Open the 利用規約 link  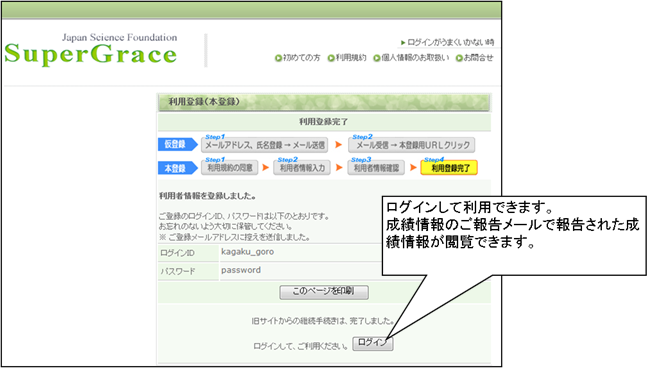(x=351, y=58)
